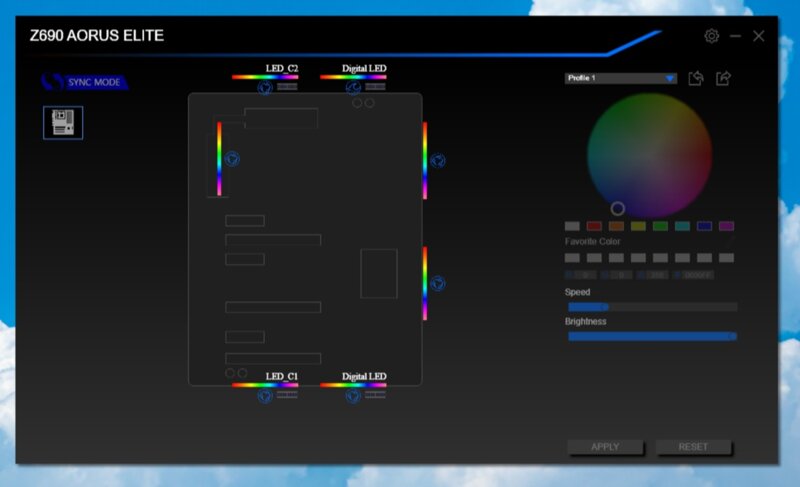Click the sync icon beside lower right LED strip

tap(438, 283)
